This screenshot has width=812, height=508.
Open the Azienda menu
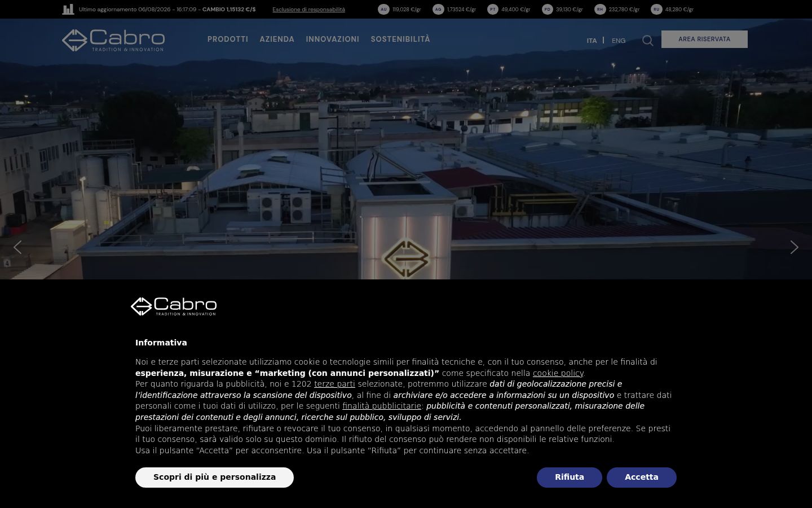(x=277, y=40)
